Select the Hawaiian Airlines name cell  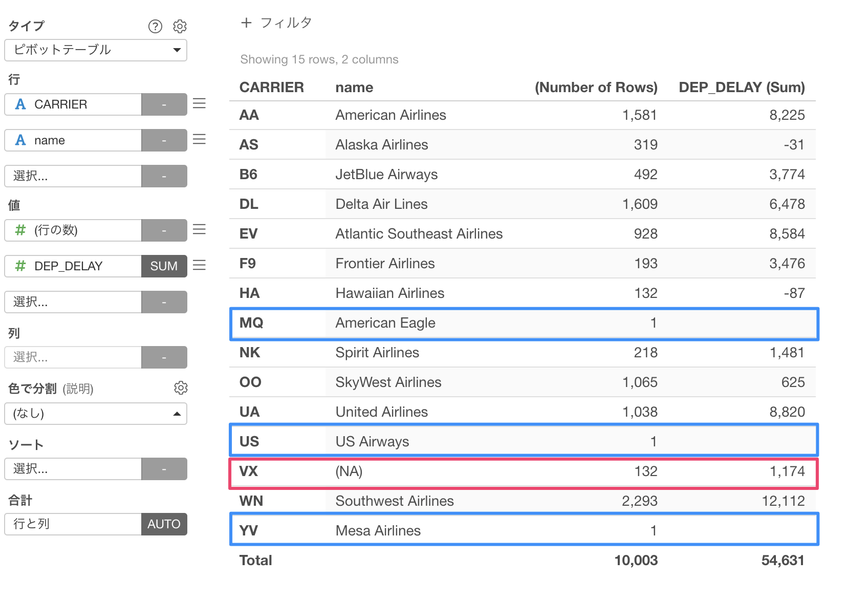[x=390, y=293]
